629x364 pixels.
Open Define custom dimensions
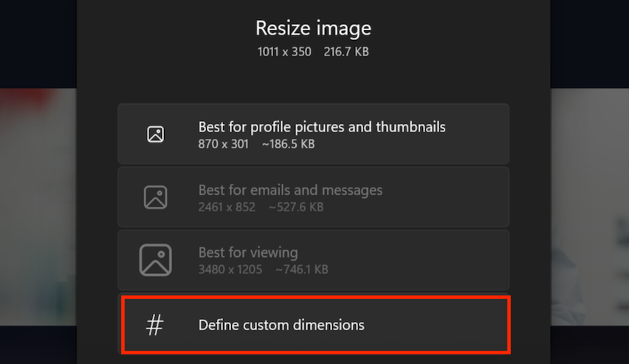click(x=281, y=325)
